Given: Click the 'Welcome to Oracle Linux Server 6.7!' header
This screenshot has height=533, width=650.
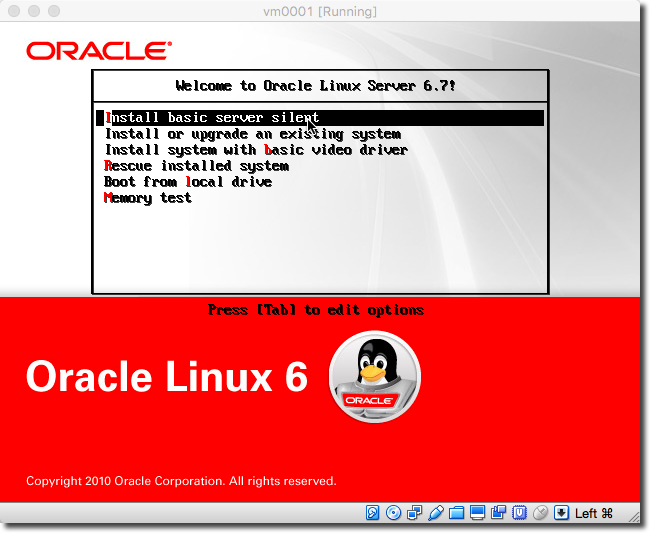Looking at the screenshot, I should coord(315,86).
